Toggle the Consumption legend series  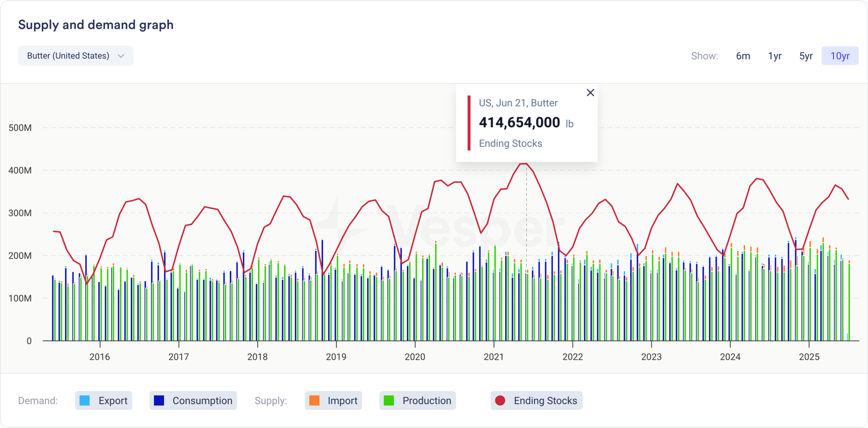(193, 401)
